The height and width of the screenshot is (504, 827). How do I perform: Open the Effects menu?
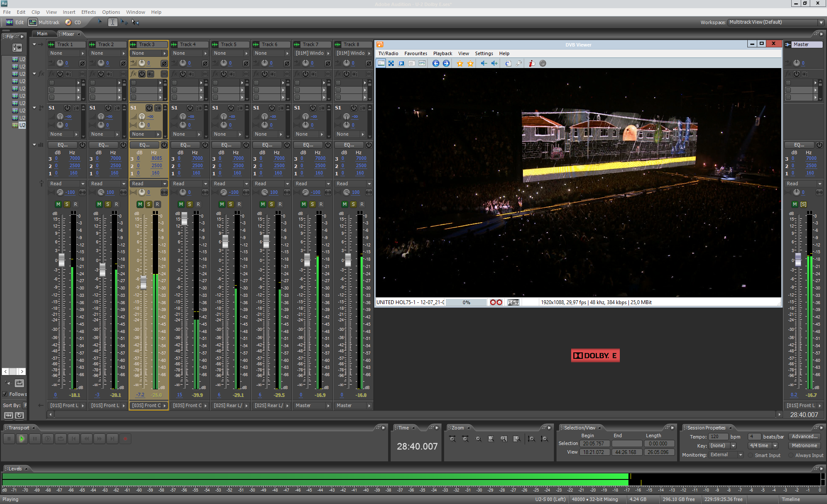tap(89, 12)
